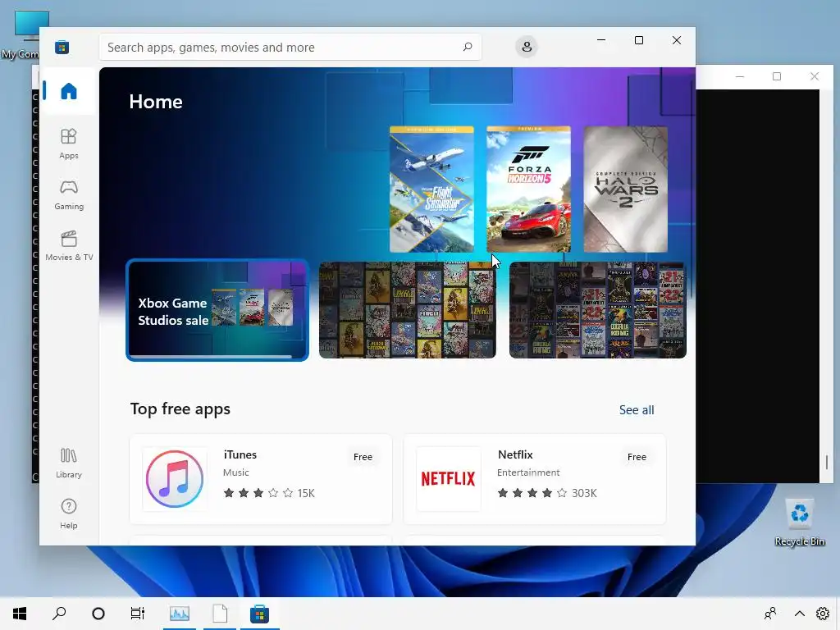This screenshot has width=840, height=630.
Task: Open the user account profile icon
Action: point(527,47)
